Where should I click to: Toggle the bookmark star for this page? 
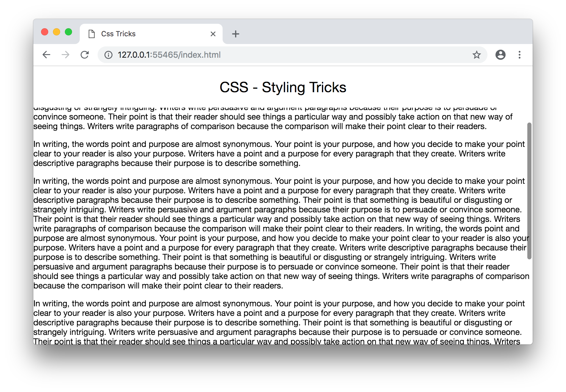[x=477, y=55]
